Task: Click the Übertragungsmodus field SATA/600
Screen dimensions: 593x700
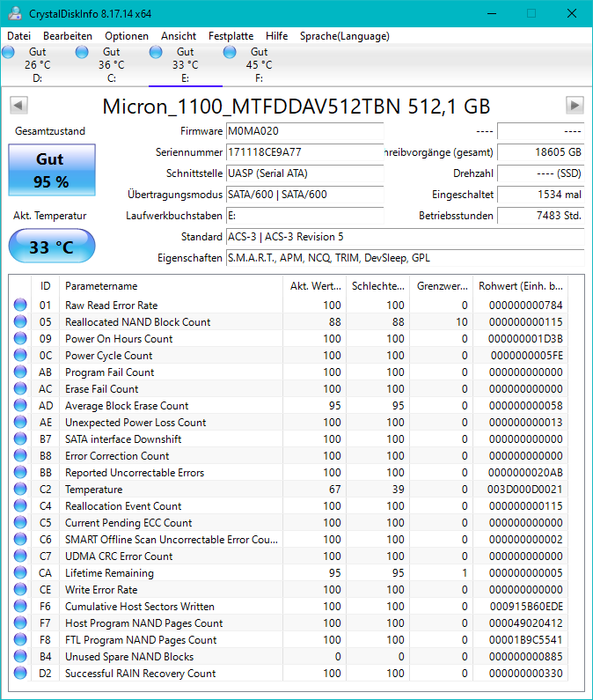Action: [304, 195]
